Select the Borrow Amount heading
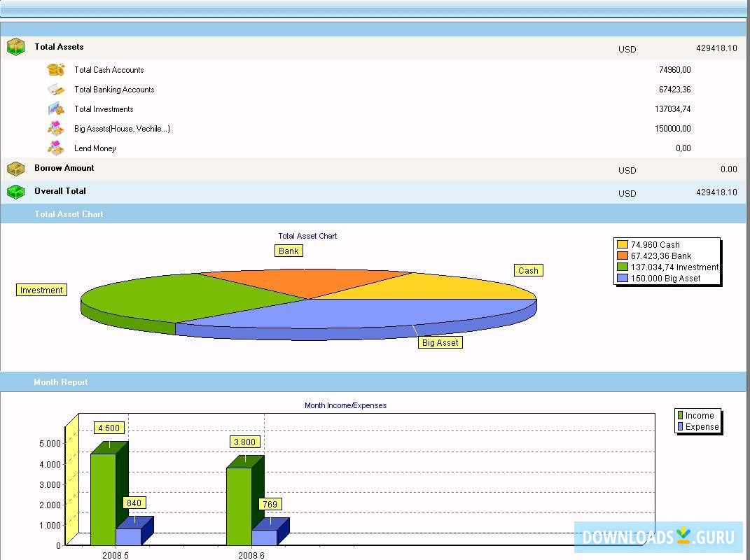This screenshot has height=560, width=750. pos(64,168)
